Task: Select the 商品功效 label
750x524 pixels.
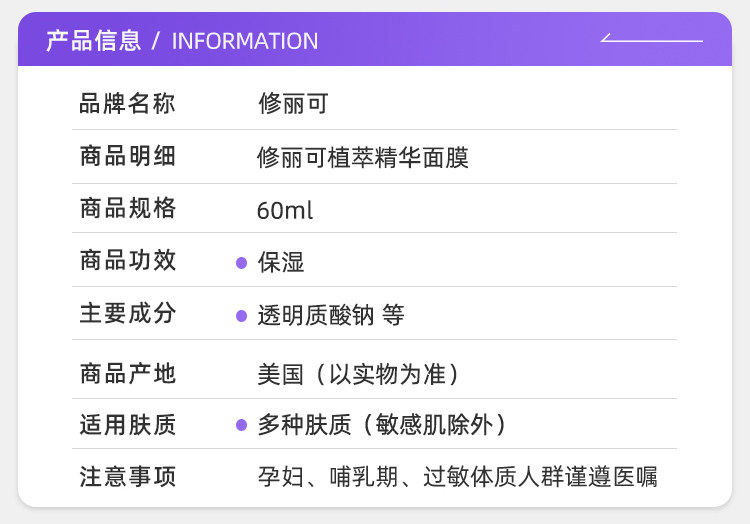Action: (128, 261)
